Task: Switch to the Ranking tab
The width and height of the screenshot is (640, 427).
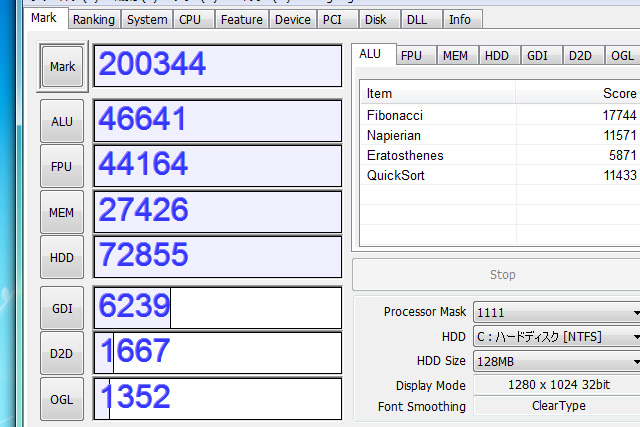Action: [95, 19]
